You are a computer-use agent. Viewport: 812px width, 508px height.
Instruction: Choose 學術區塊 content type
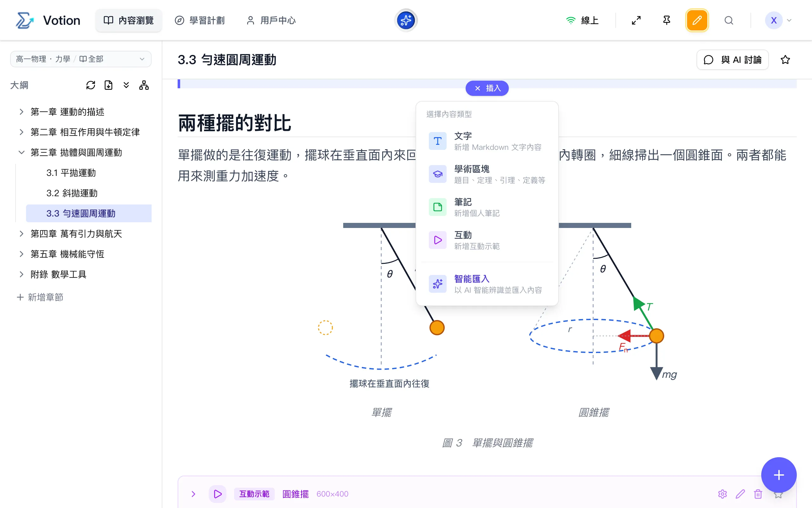click(487, 174)
